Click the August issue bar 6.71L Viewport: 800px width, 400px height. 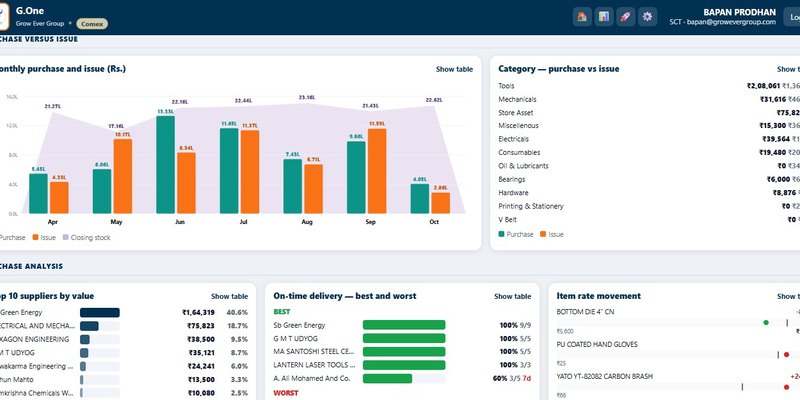(x=313, y=189)
